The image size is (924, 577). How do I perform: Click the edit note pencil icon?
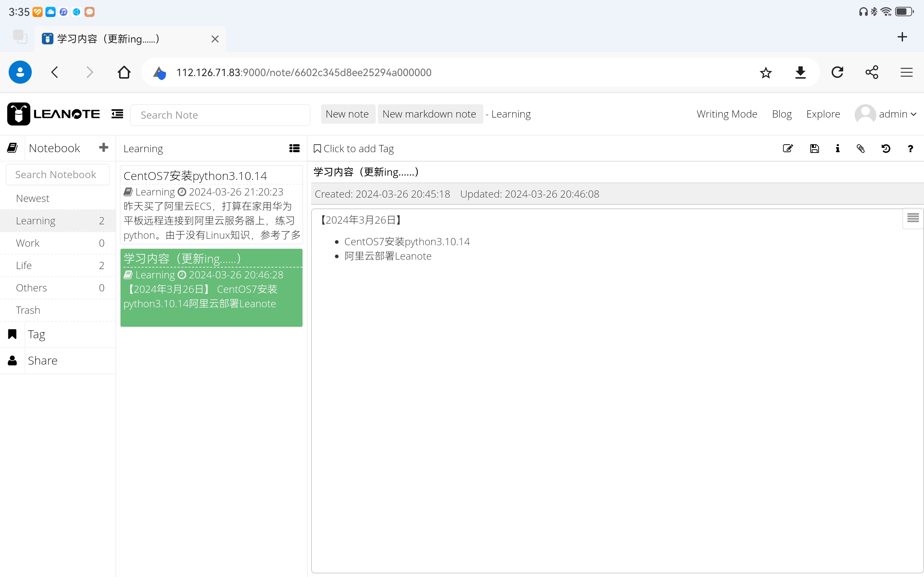pyautogui.click(x=788, y=149)
